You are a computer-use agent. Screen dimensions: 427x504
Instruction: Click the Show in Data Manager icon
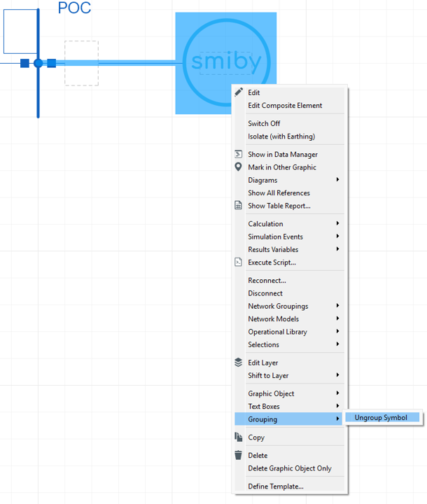(x=239, y=155)
